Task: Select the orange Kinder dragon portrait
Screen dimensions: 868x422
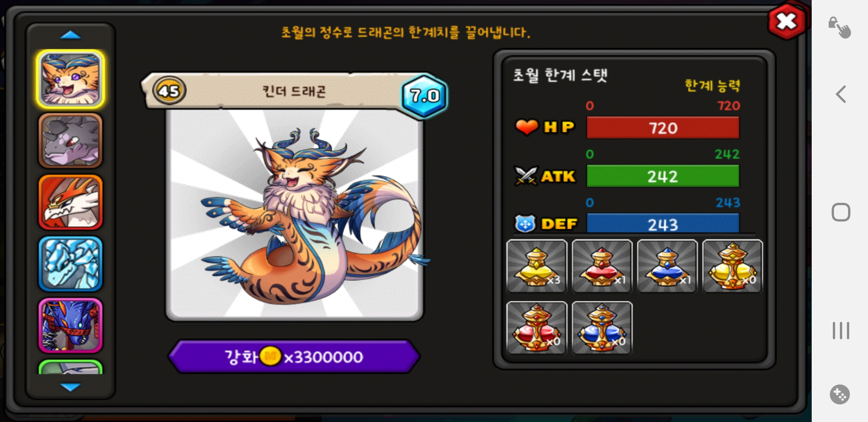Action: pyautogui.click(x=70, y=79)
